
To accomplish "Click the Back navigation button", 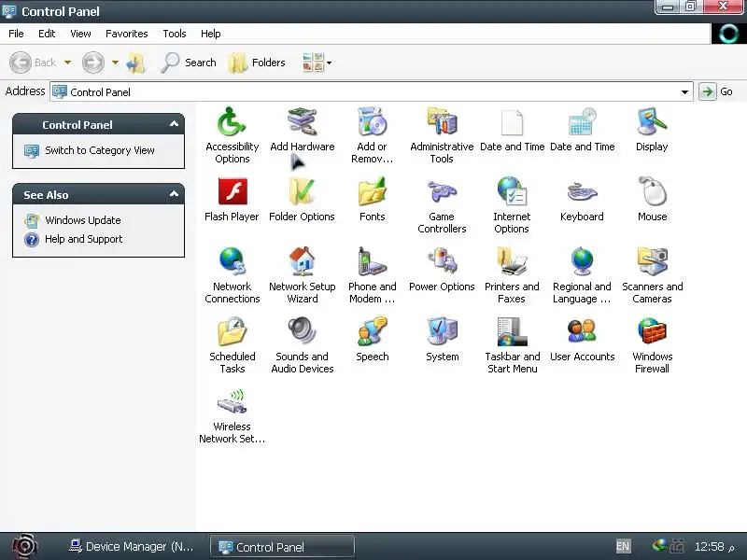I will (33, 63).
